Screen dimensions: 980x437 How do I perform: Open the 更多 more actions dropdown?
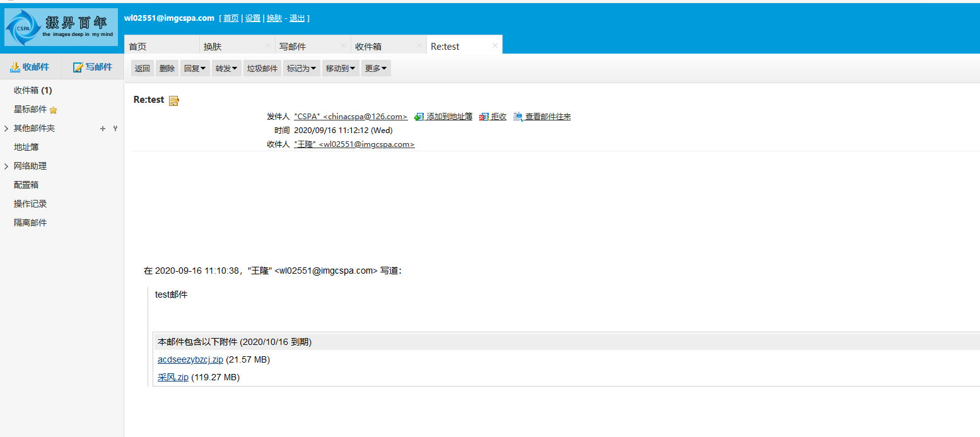pos(376,69)
